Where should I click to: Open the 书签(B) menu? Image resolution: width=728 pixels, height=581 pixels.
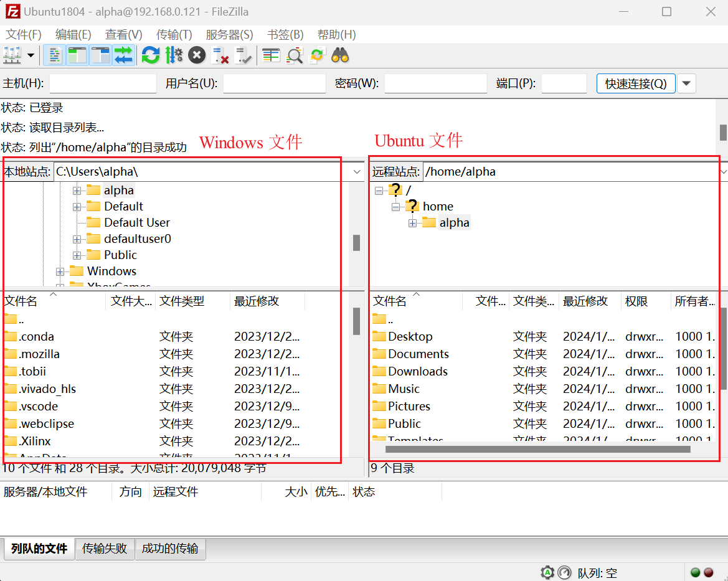[285, 35]
